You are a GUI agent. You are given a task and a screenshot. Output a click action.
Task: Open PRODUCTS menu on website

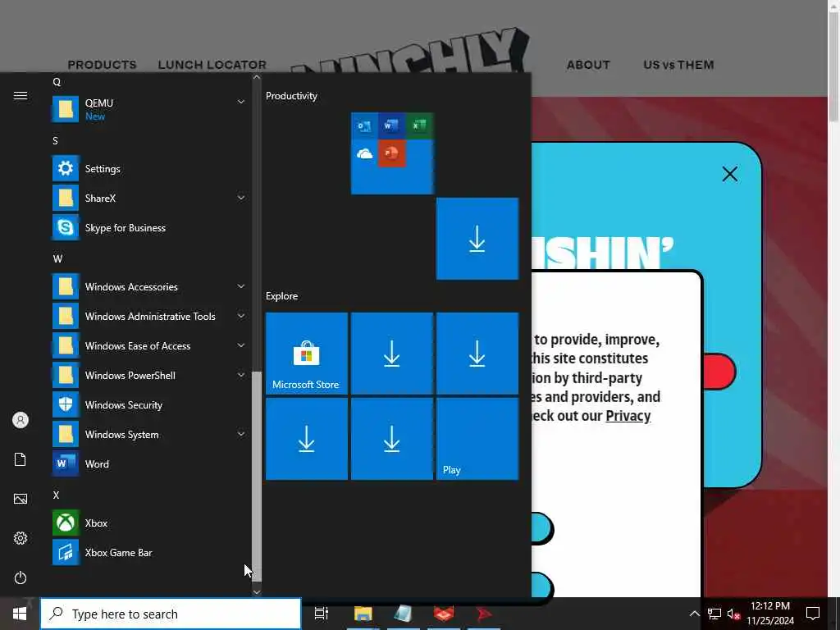102,65
